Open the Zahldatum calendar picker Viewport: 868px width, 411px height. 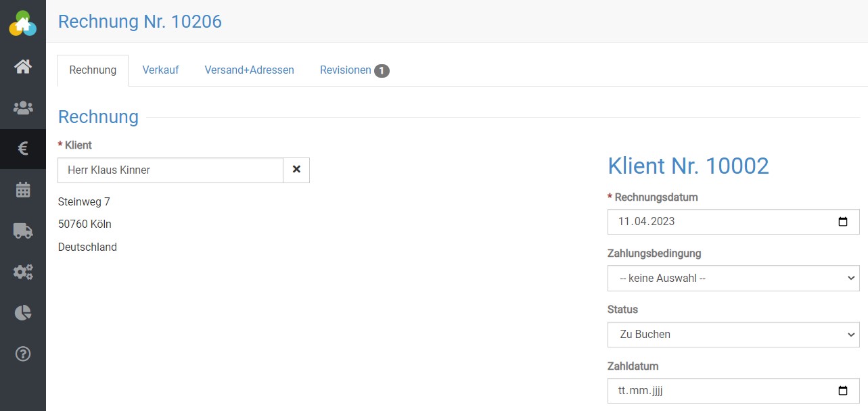click(x=842, y=391)
